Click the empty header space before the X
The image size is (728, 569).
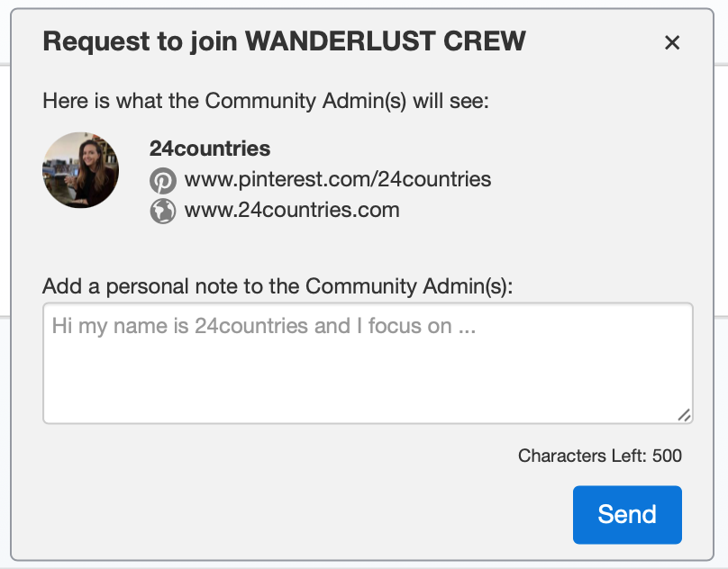pos(595,42)
